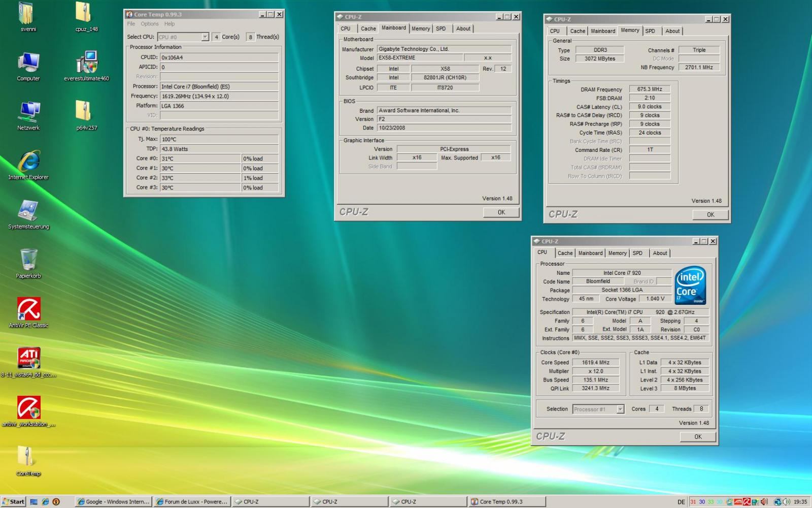Click the Start button

(13, 501)
